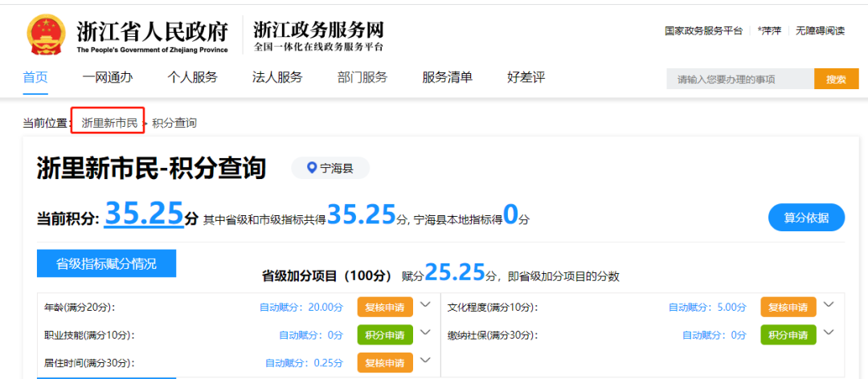The width and height of the screenshot is (868, 379).
Task: Open 部门服务 navigation item
Action: (362, 77)
